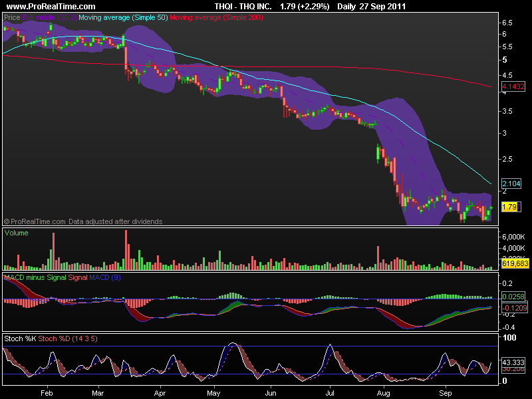Click the 3.5 price axis label
The image size is (532, 399).
(x=507, y=111)
